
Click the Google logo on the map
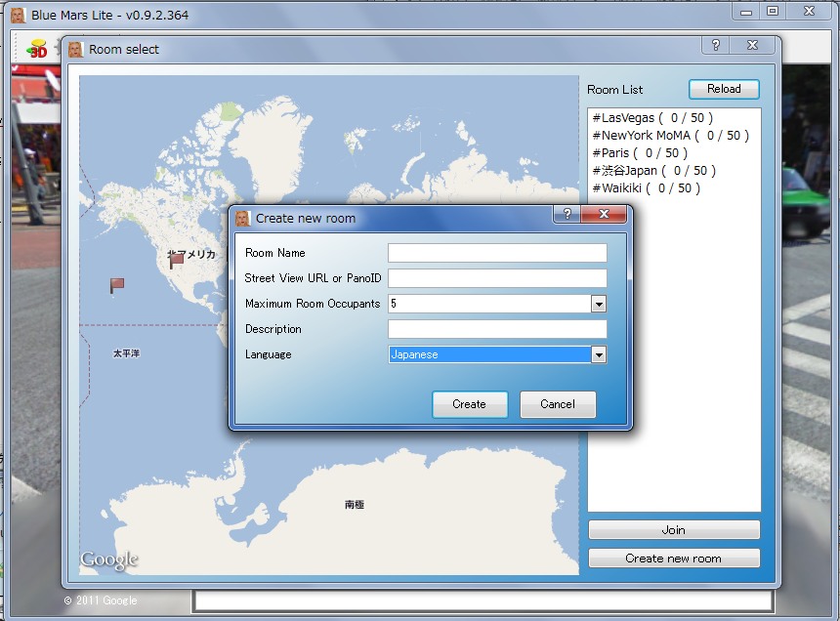pyautogui.click(x=109, y=559)
